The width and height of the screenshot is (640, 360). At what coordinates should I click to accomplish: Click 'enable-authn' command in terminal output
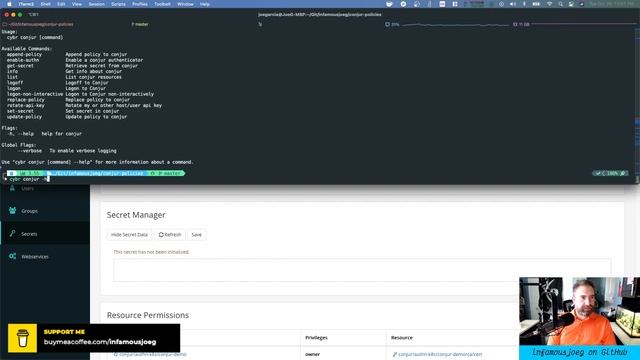click(x=23, y=60)
